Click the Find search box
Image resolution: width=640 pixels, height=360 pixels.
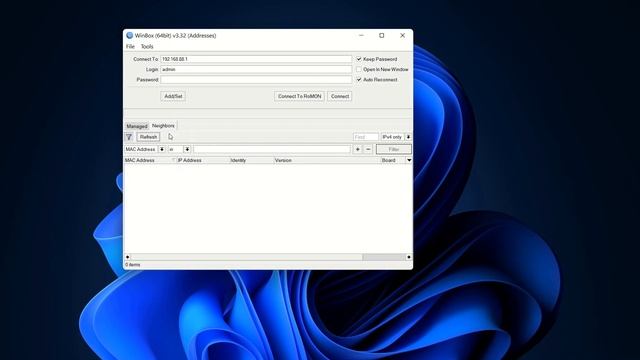click(x=366, y=137)
